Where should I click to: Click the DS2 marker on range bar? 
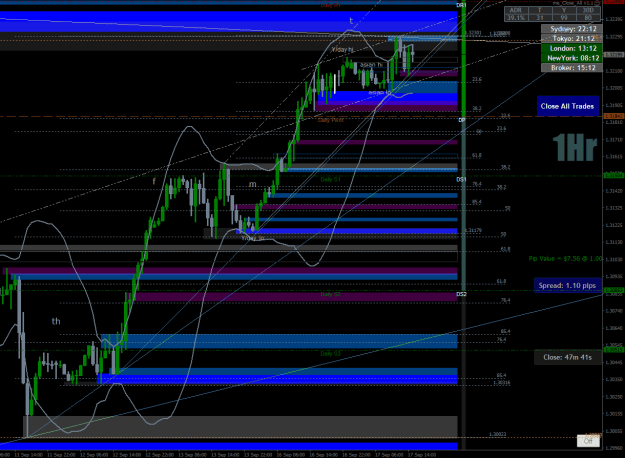pyautogui.click(x=461, y=294)
